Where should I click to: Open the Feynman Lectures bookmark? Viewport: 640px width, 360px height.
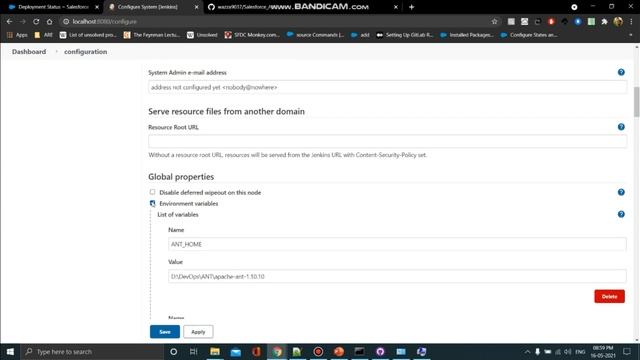click(152, 35)
